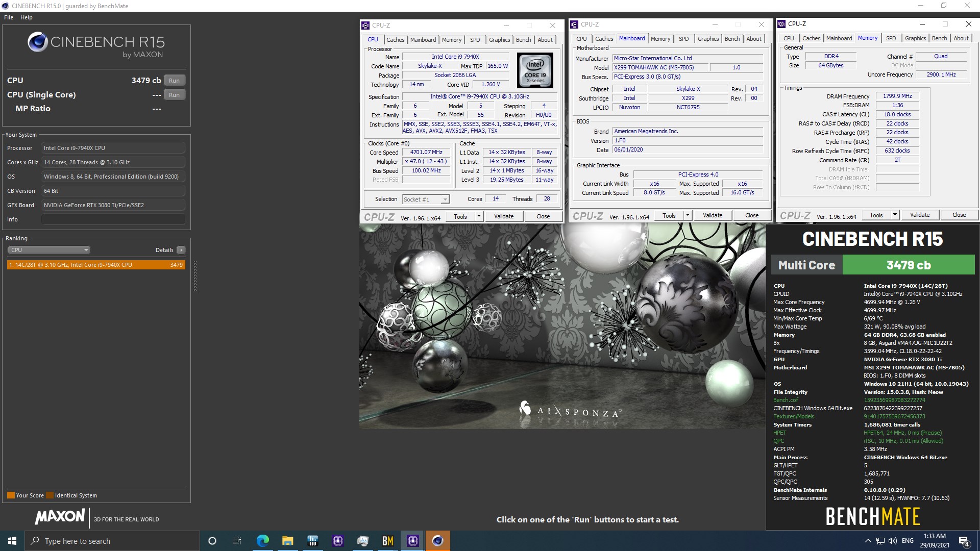Click the Textures/Models integrity entry

[x=794, y=416]
